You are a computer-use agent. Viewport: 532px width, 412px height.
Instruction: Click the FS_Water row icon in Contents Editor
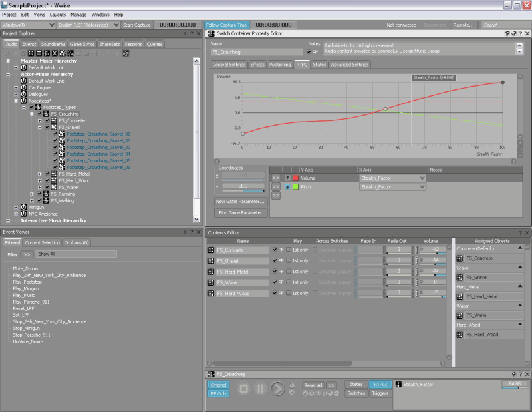tap(211, 282)
